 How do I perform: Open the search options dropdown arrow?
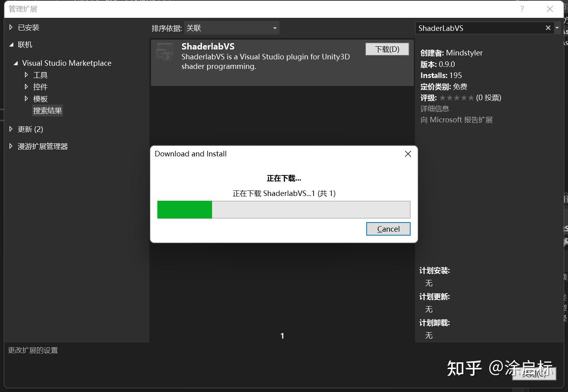557,28
